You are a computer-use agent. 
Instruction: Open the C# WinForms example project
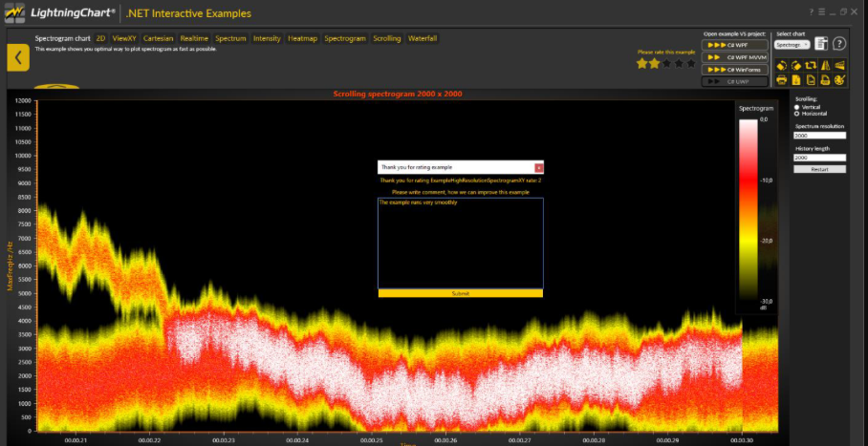click(x=734, y=70)
